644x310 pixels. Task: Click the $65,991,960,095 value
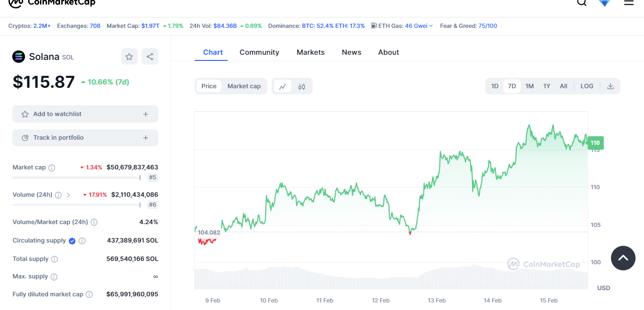132,294
